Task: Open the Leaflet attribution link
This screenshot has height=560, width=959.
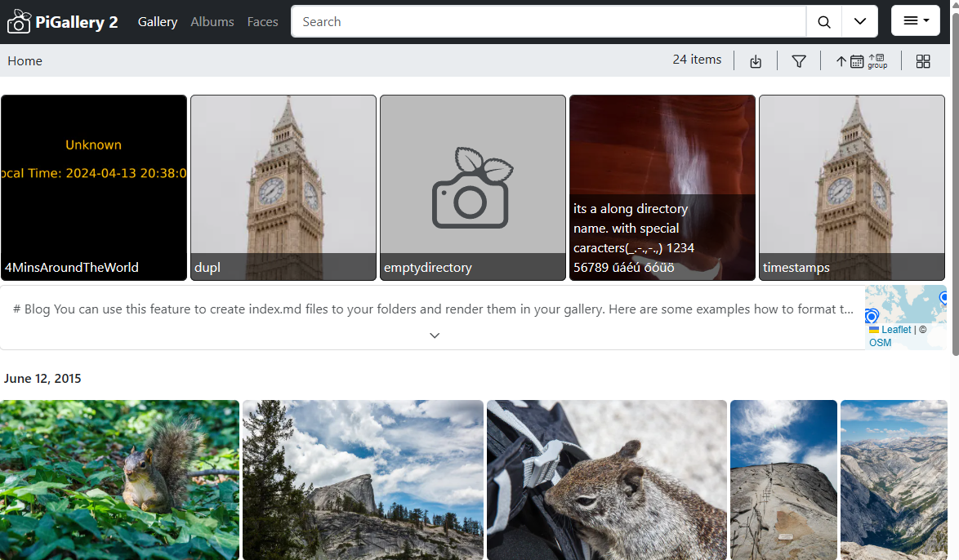Action: (x=895, y=330)
